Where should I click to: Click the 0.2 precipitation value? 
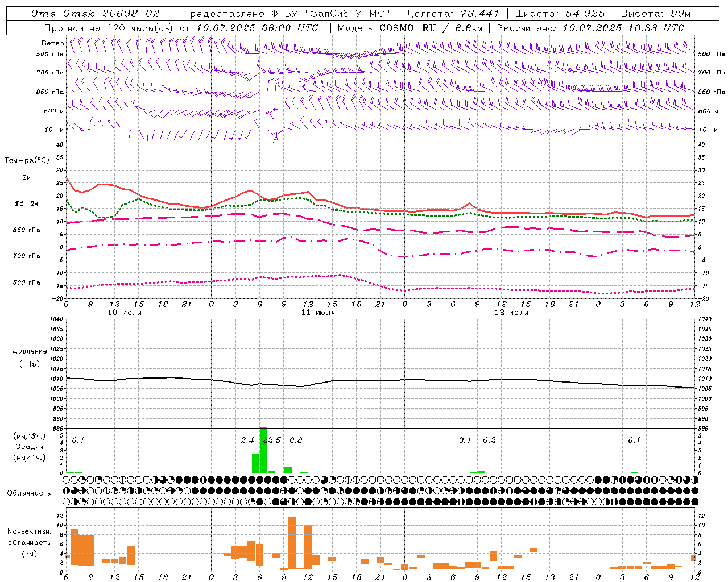pos(489,440)
